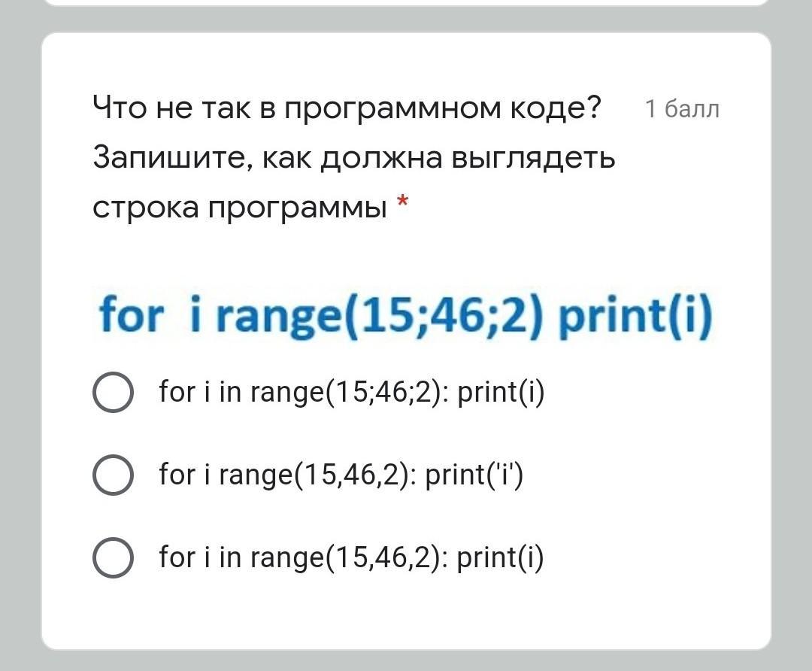Viewport: 812px width, 671px height.
Task: Click the question line 'Что не так в программном коде?'
Action: click(x=347, y=108)
